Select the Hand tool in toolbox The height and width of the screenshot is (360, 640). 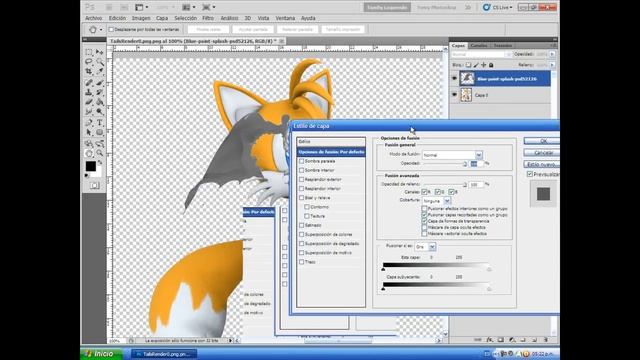point(89,153)
